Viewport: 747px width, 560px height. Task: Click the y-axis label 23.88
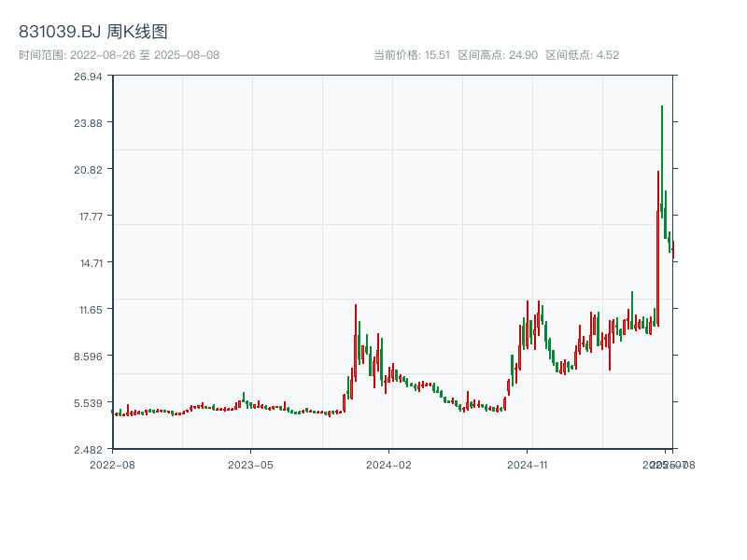point(88,123)
